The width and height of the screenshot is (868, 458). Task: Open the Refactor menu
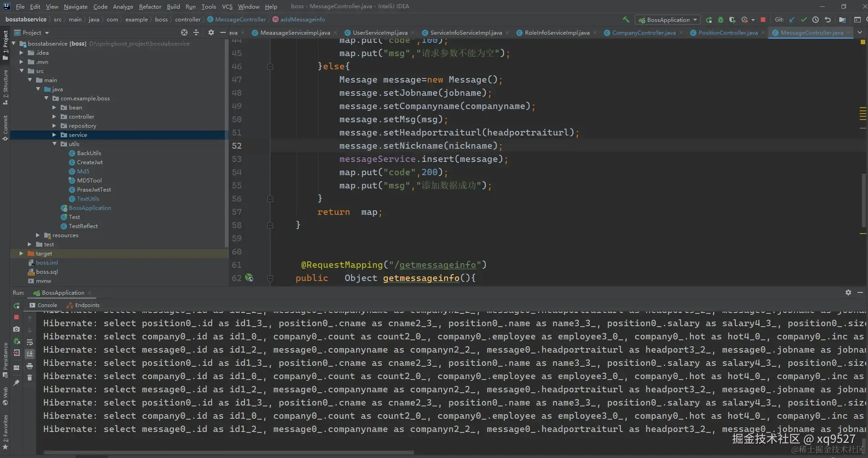[x=150, y=6]
